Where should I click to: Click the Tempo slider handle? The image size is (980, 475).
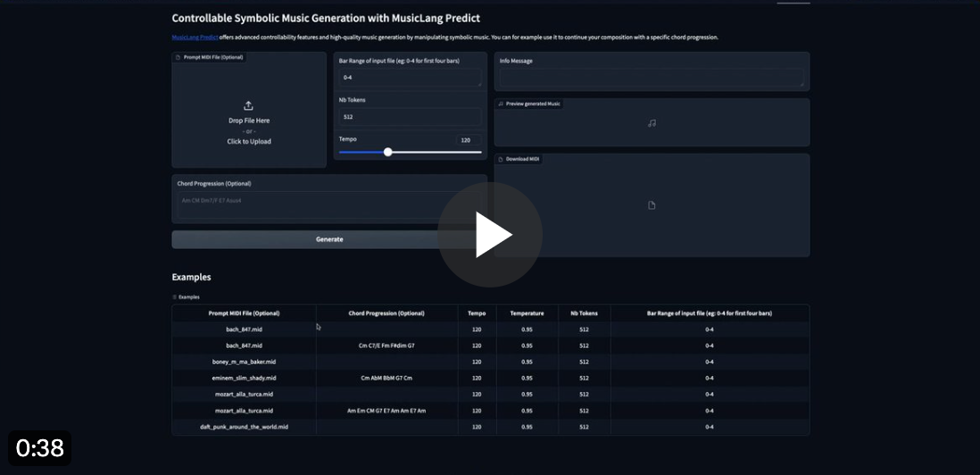pos(388,152)
